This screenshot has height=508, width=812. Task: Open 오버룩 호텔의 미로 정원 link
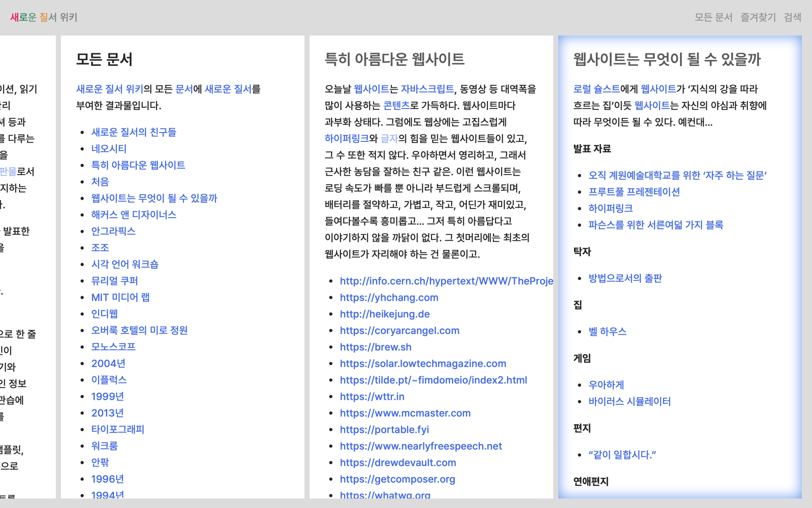(139, 330)
